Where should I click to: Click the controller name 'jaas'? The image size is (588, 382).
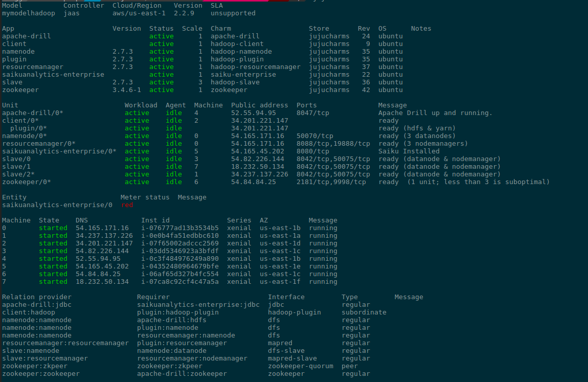tap(71, 13)
